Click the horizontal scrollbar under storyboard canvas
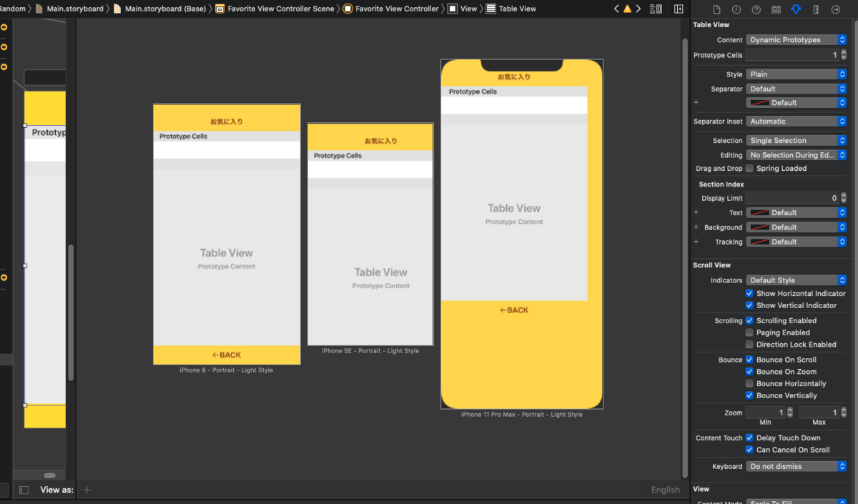 click(49, 475)
